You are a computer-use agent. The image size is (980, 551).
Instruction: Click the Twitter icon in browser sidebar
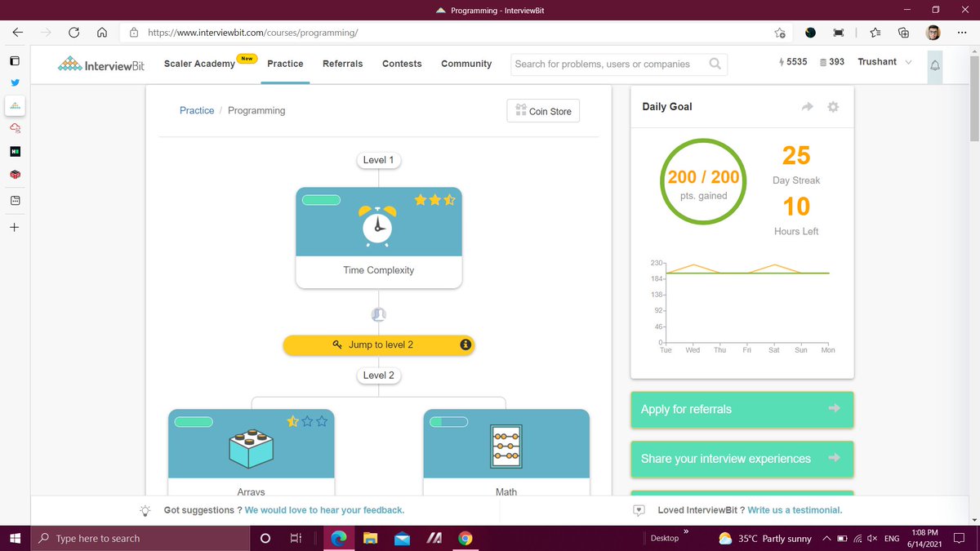point(15,83)
